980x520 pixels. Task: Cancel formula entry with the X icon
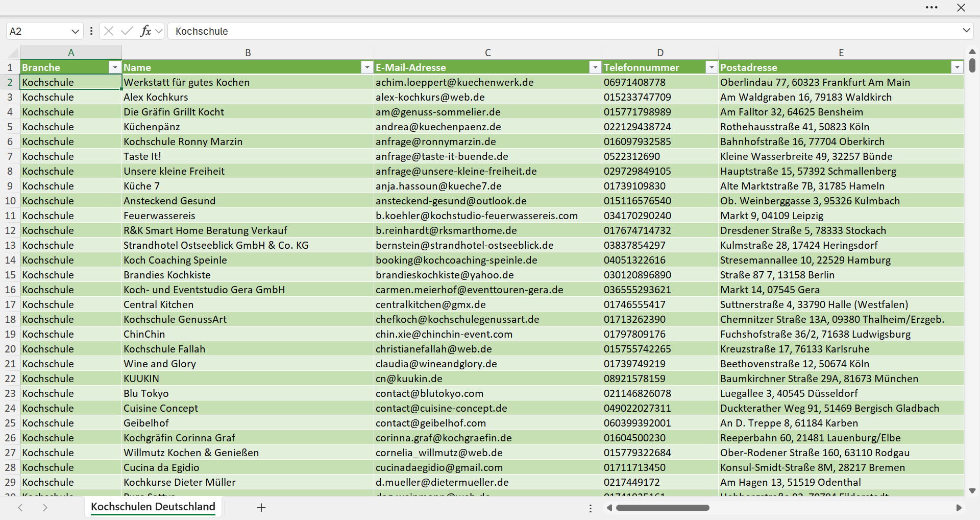coord(109,31)
